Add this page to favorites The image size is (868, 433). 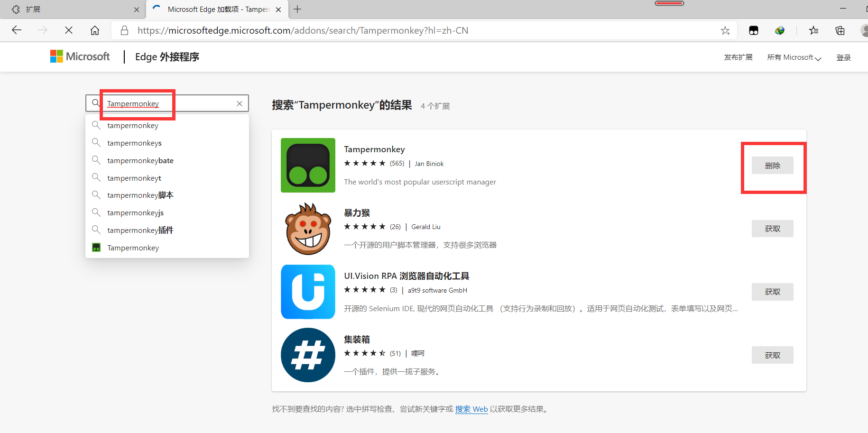point(725,30)
